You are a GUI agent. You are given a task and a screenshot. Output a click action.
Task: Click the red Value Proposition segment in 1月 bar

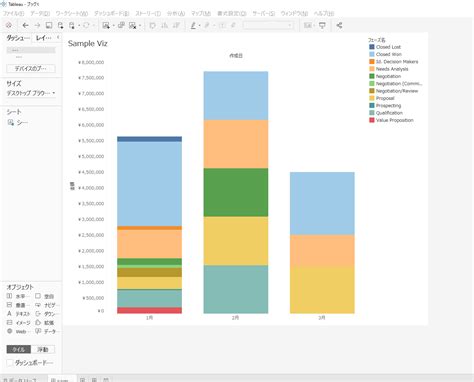click(x=149, y=310)
